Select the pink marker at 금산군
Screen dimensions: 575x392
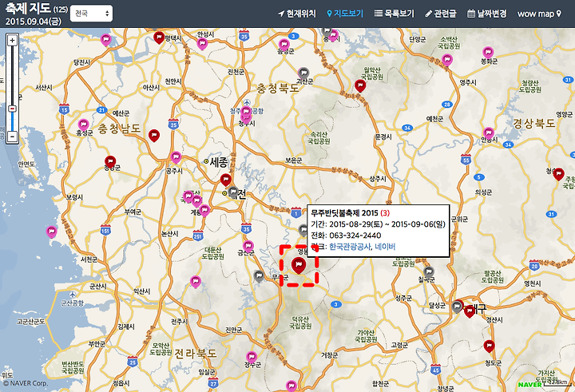click(248, 246)
